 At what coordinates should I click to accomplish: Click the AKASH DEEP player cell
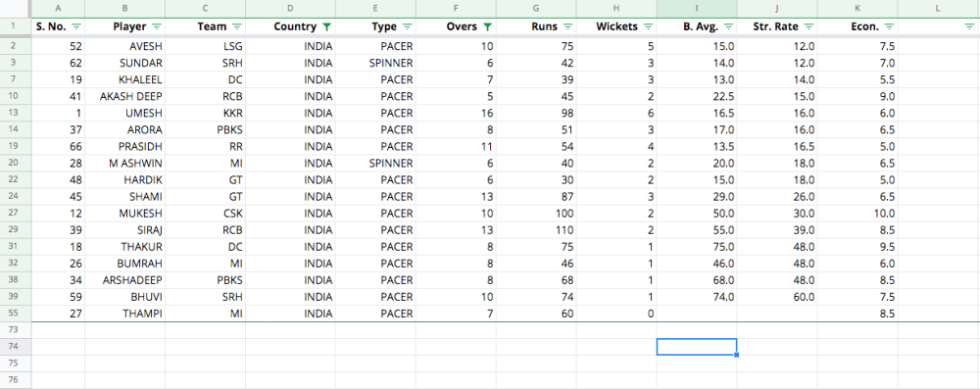pos(125,96)
